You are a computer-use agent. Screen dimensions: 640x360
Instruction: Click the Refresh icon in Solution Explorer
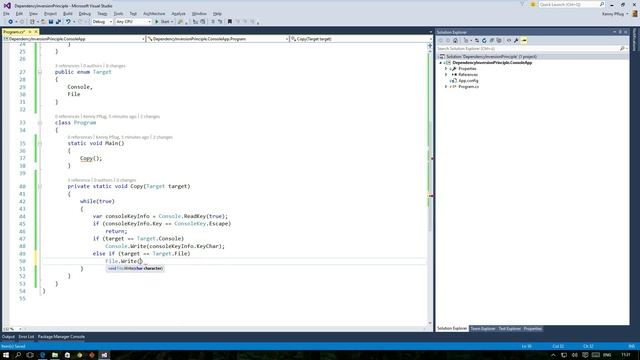tap(484, 40)
